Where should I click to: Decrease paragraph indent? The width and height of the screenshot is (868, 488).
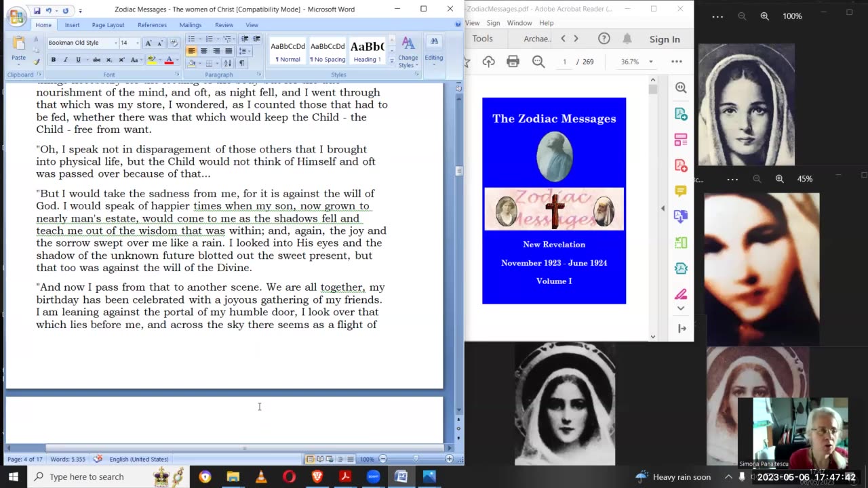[245, 39]
